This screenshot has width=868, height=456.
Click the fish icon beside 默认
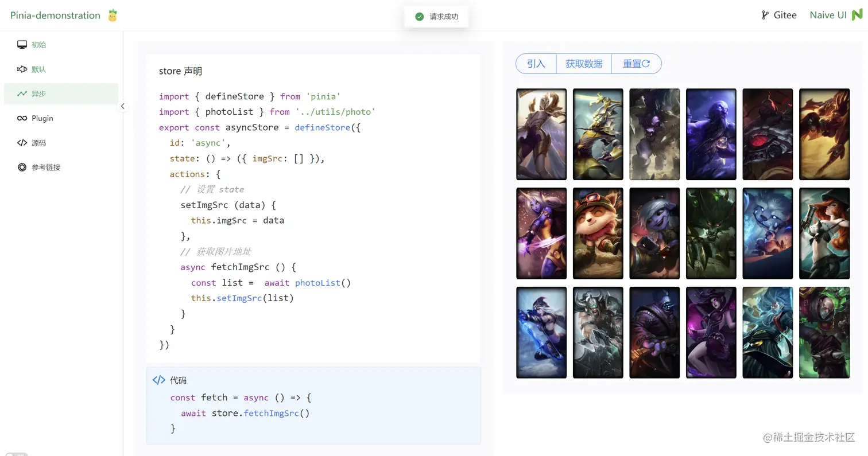(x=22, y=69)
